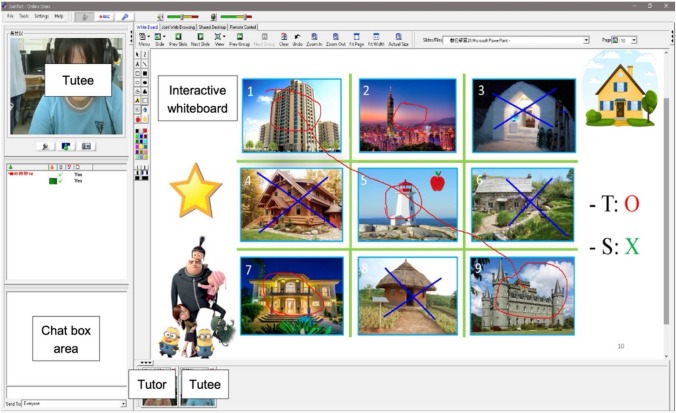The image size is (676, 413).
Task: Open the Slides Files dropdown
Action: coord(585,40)
